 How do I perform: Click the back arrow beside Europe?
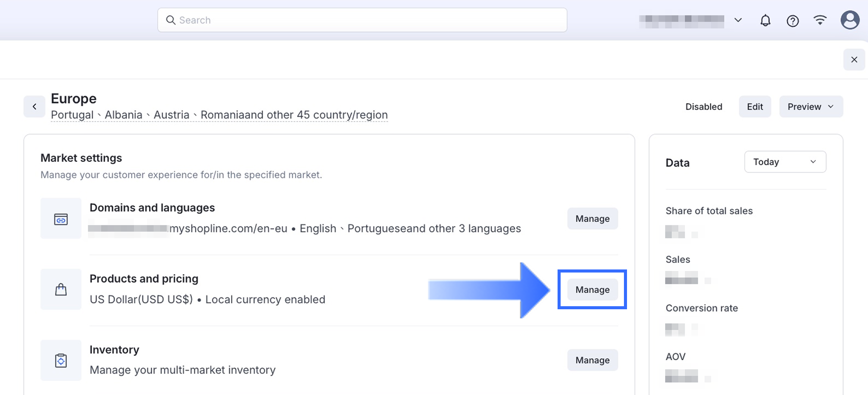34,107
